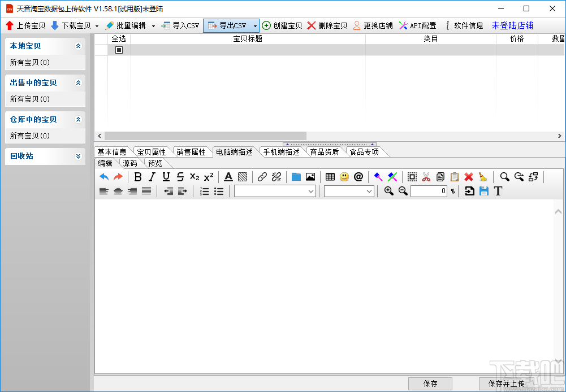Align text right

(x=132, y=191)
